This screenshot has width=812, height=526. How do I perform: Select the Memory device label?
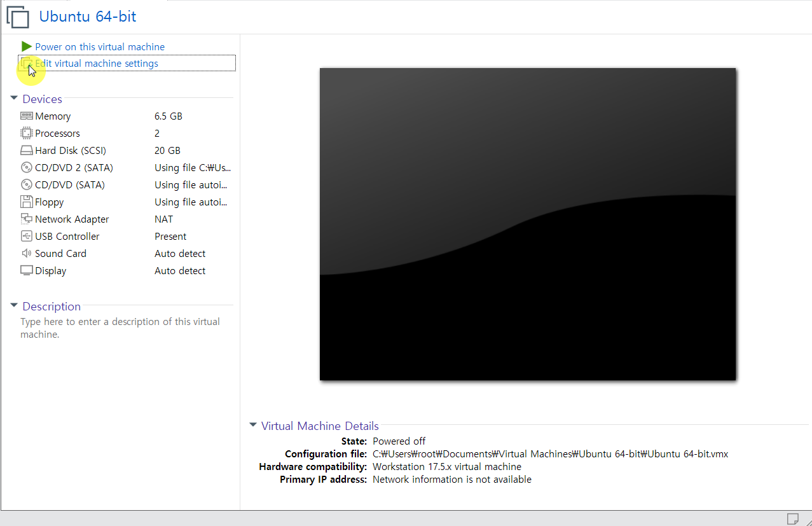pos(53,116)
